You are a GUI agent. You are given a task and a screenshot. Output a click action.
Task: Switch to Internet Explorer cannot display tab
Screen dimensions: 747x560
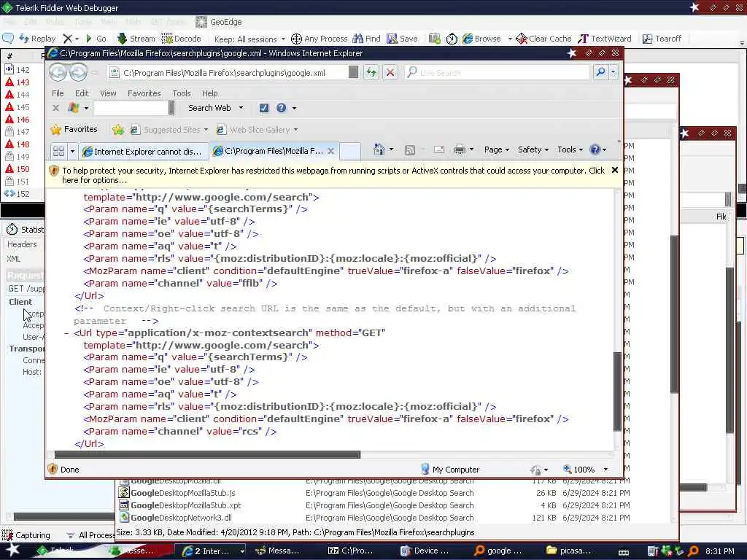click(x=143, y=152)
